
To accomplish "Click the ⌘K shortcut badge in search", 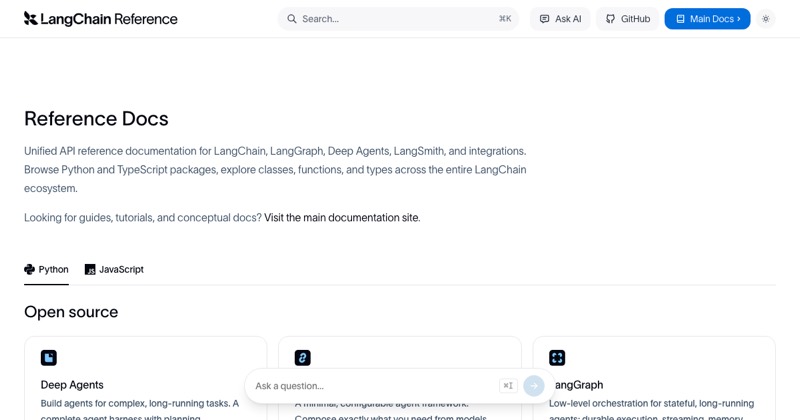I will coord(505,19).
